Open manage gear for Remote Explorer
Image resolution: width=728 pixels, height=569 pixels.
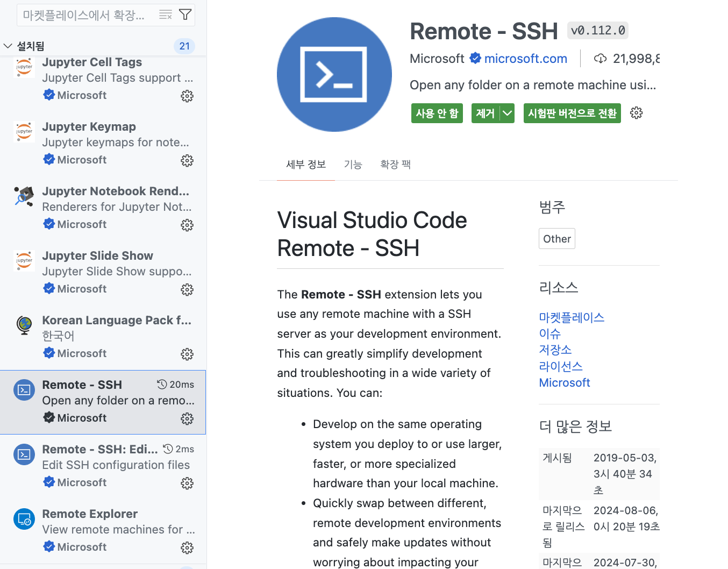coord(187,548)
